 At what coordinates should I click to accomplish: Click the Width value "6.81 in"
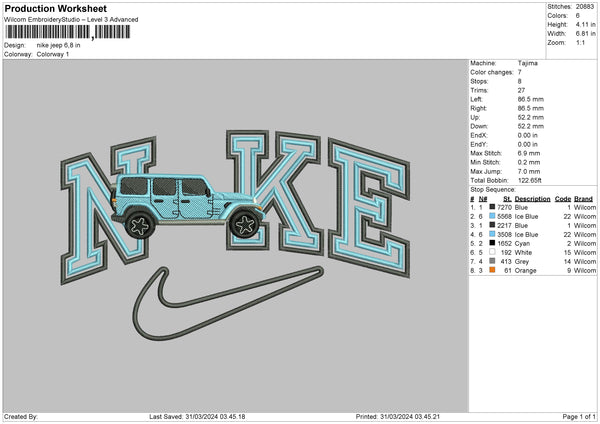coord(585,34)
